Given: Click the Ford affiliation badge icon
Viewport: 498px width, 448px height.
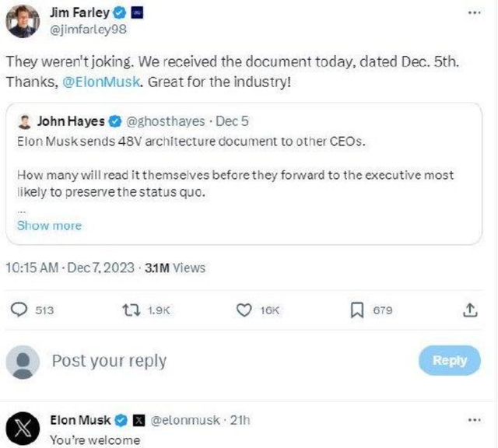Looking at the screenshot, I should tap(138, 13).
